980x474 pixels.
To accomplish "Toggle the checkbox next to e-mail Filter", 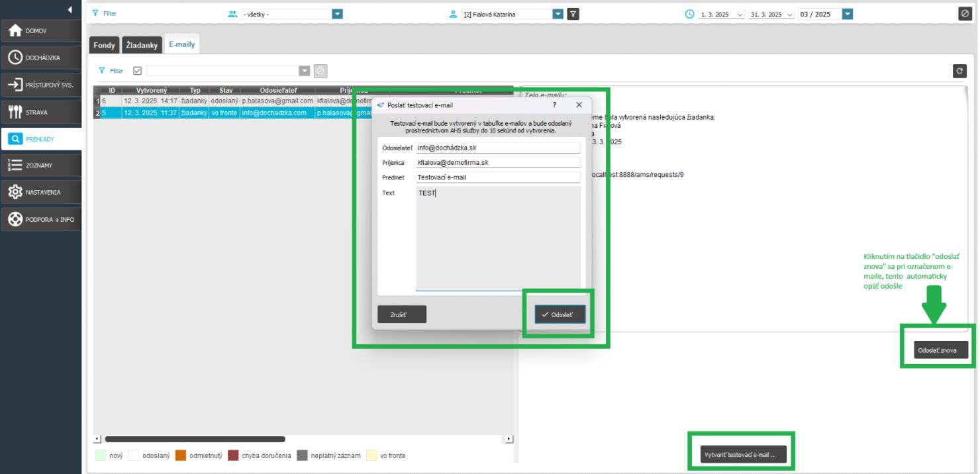I will click(137, 71).
